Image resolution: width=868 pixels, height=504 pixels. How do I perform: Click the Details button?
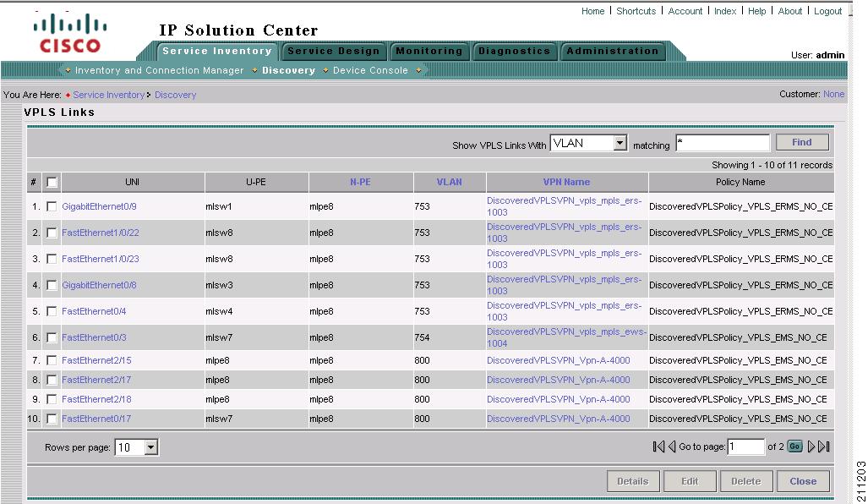pyautogui.click(x=633, y=481)
